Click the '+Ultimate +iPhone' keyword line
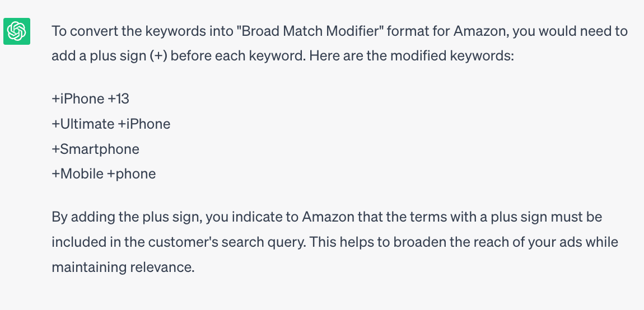 click(111, 124)
